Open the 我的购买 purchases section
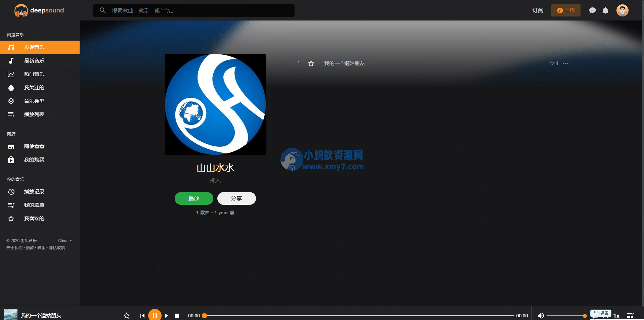 [11, 159]
